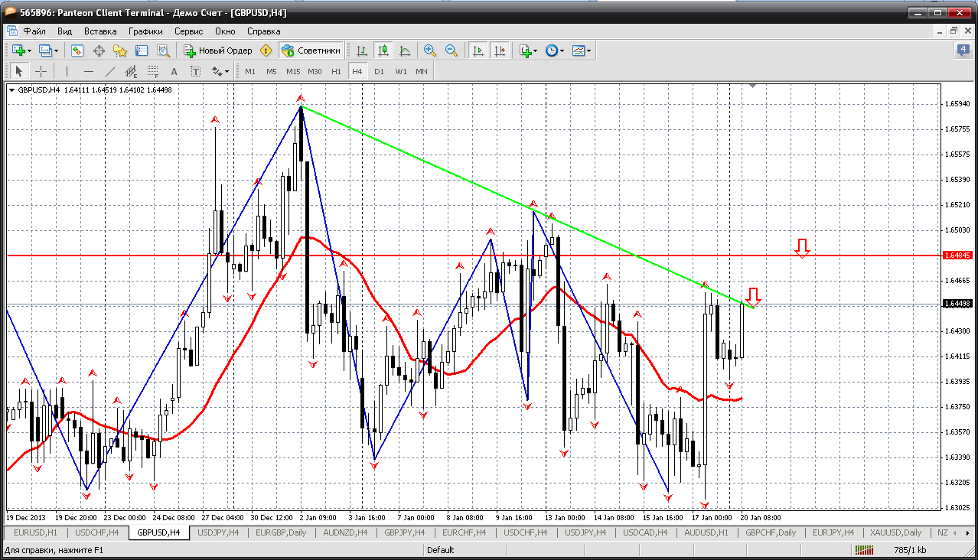Toggle candlestick chart mode
This screenshot has height=560, width=978.
383,50
